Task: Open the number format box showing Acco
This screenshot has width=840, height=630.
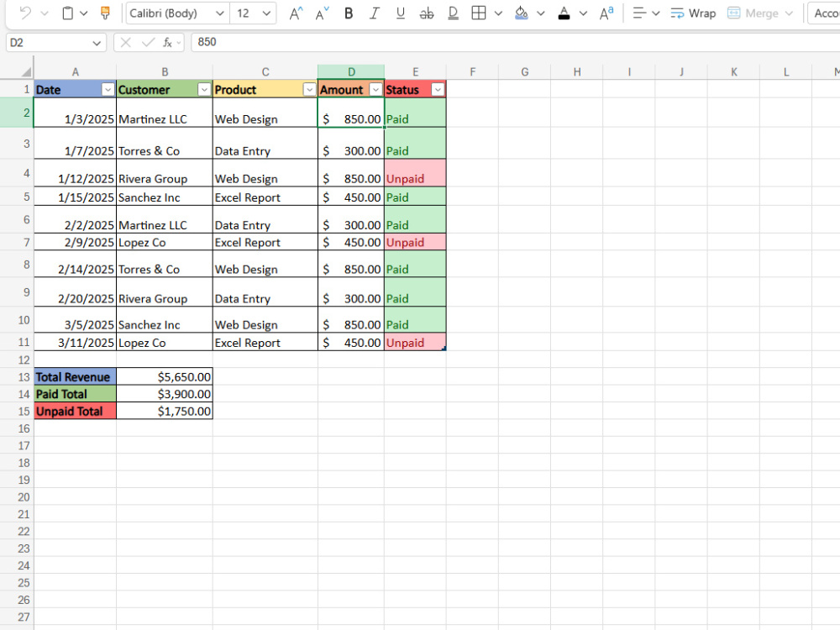Action: pyautogui.click(x=825, y=13)
